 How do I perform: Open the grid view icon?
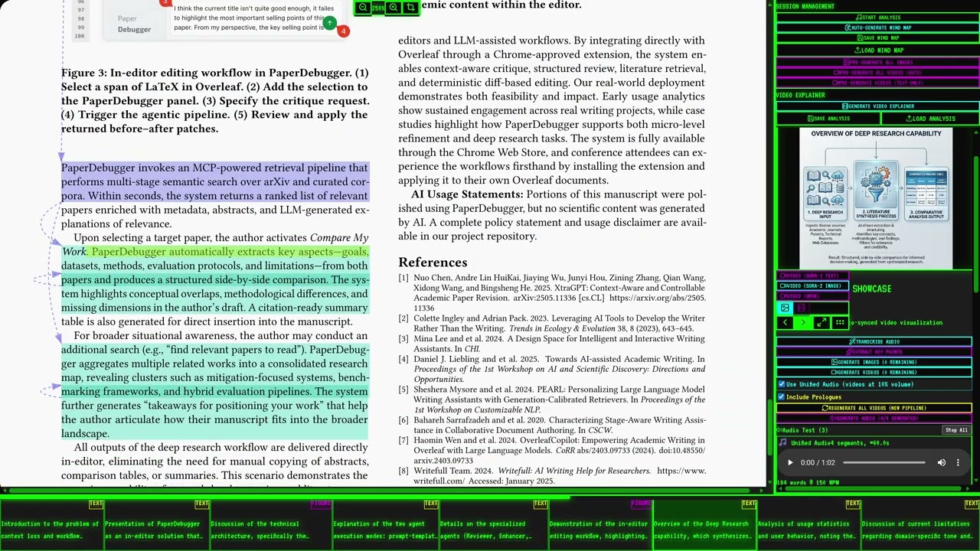click(839, 323)
